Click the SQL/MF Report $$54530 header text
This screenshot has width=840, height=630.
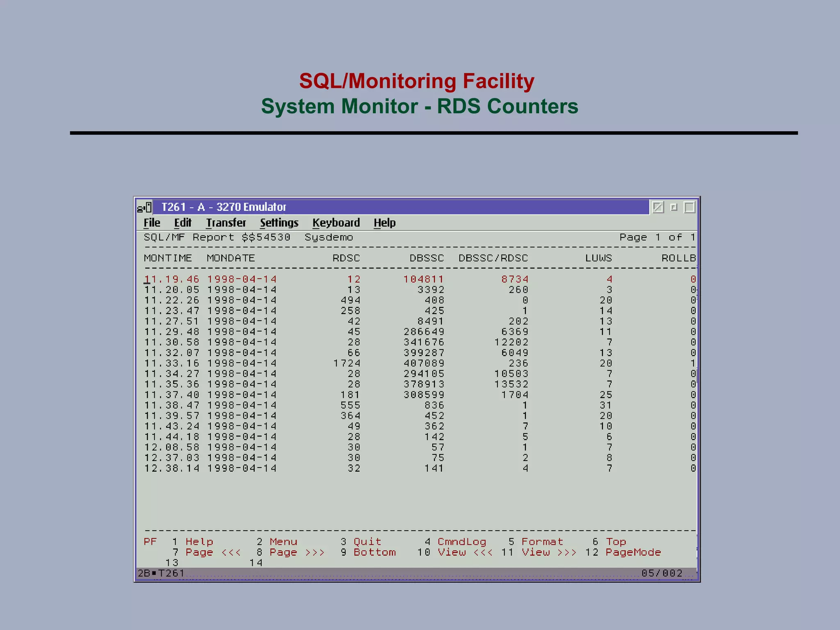[217, 237]
